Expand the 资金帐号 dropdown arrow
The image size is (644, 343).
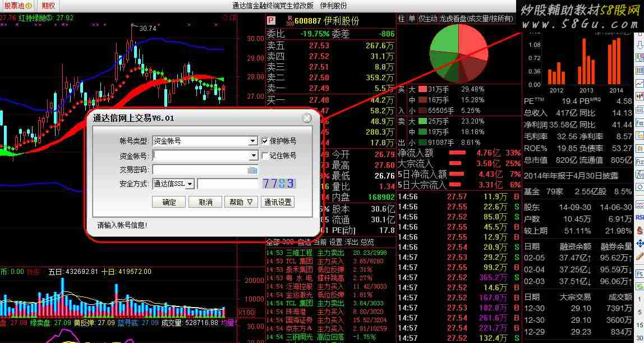click(253, 156)
